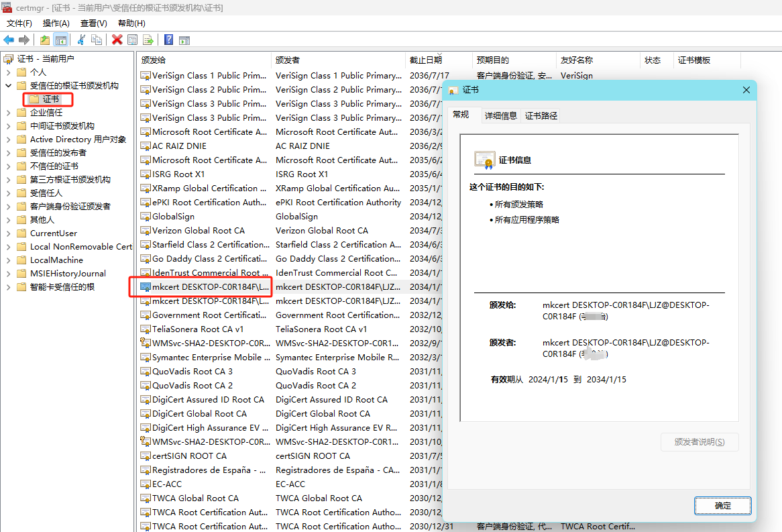Viewport: 782px width, 532px height.
Task: Click the up one level folder icon
Action: (45, 40)
